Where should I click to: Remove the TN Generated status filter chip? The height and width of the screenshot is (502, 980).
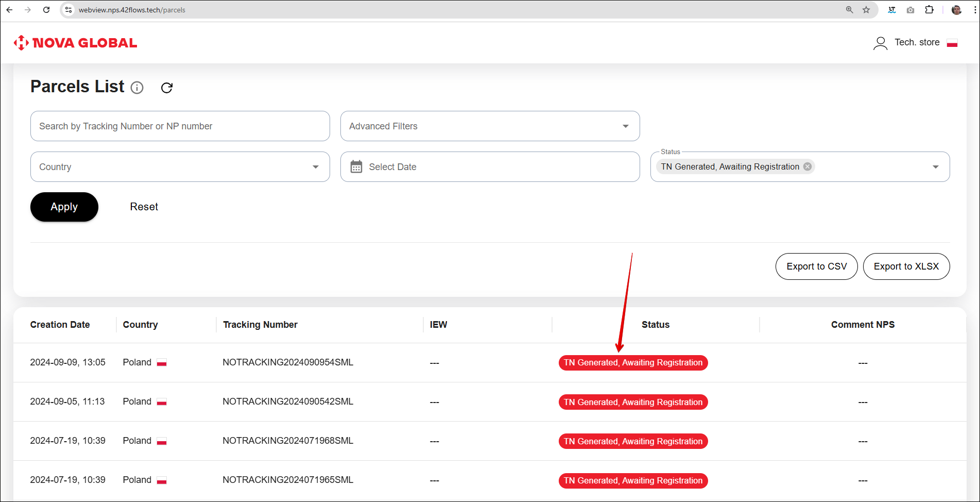[x=807, y=166]
